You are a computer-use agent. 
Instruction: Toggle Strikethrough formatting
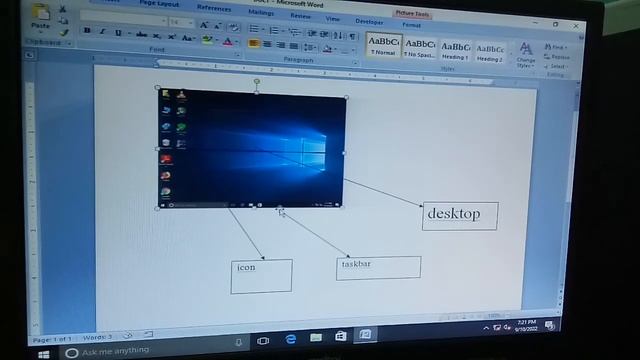click(142, 35)
